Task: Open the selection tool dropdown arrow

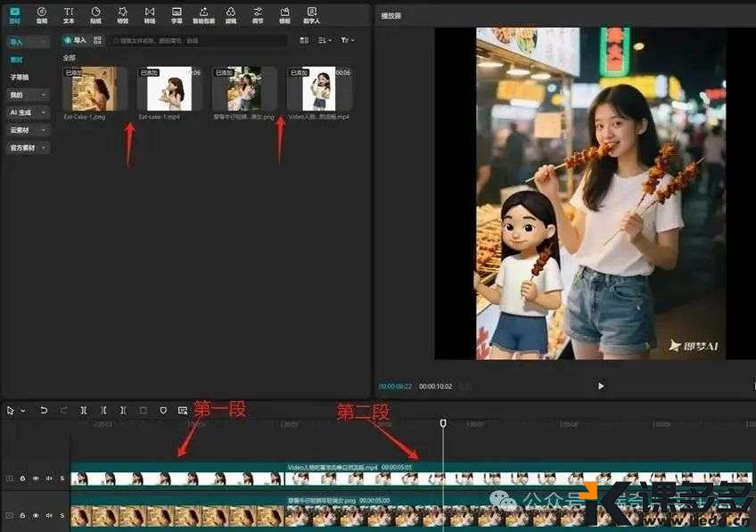Action: click(22, 410)
